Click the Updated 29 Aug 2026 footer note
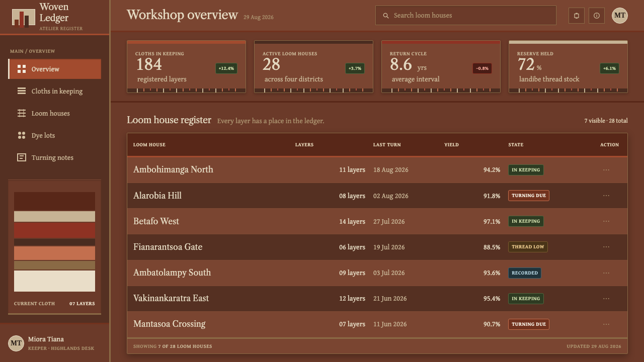Screen dimensions: 644x362 594,346
